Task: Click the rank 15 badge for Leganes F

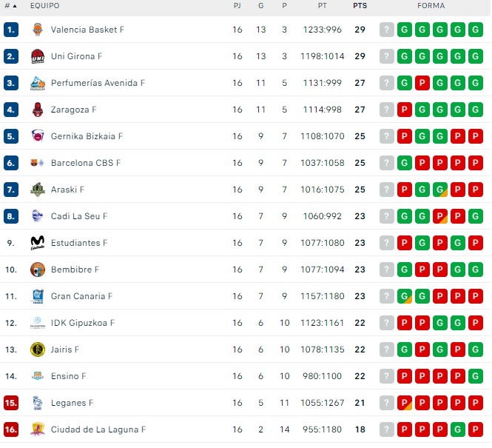Action: click(x=10, y=403)
